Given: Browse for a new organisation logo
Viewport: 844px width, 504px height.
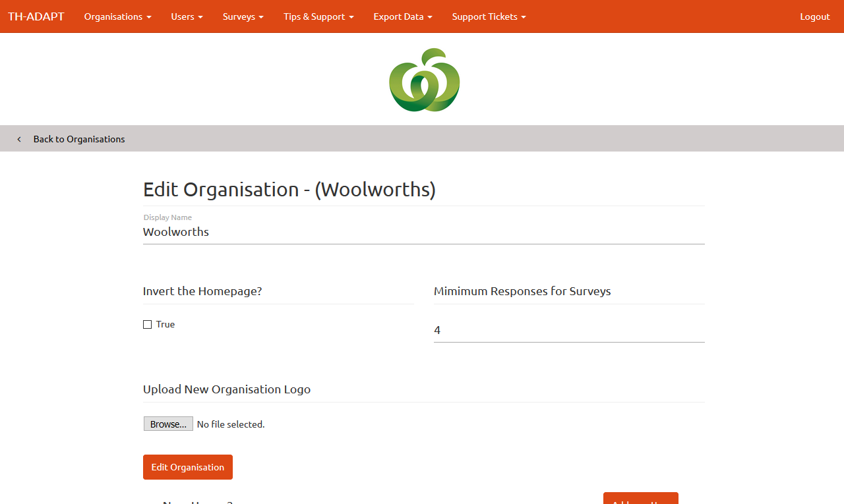Looking at the screenshot, I should [168, 424].
